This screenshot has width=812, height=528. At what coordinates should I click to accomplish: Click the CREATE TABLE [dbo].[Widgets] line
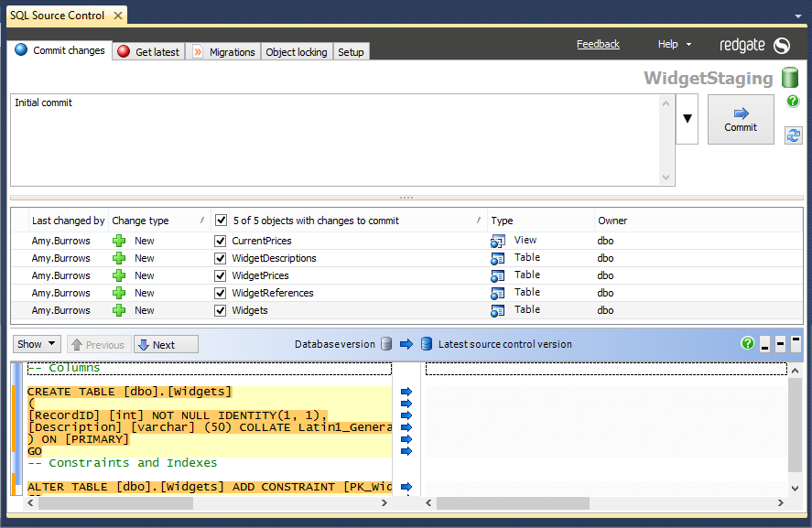point(129,392)
